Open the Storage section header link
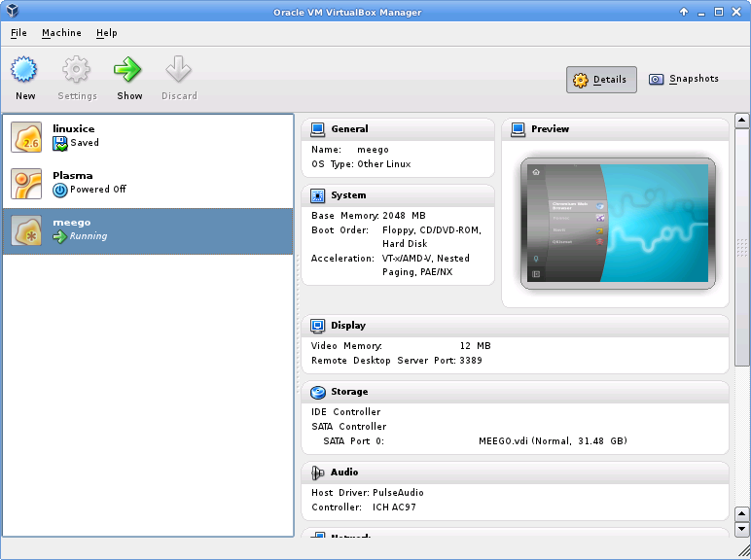Viewport: 751px width, 560px height. click(x=349, y=392)
